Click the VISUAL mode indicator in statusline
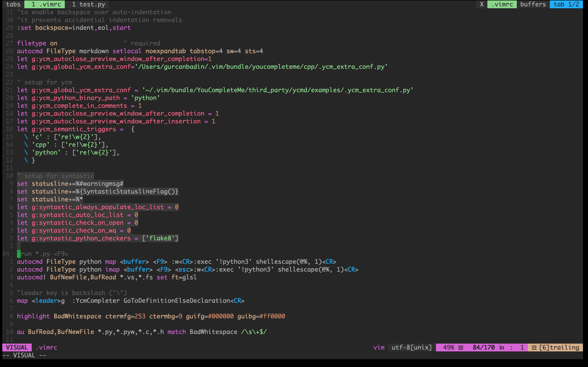Screen dimensions: 588x367 [17, 347]
